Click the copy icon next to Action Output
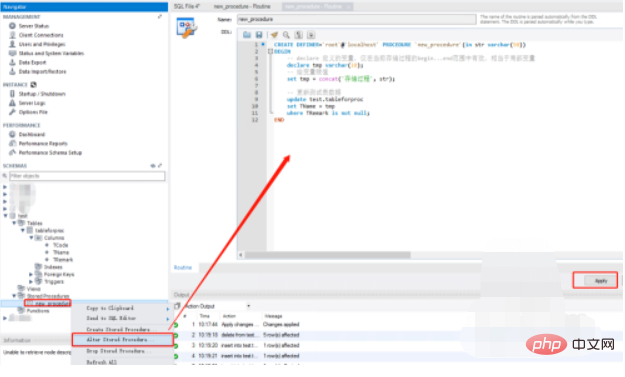This screenshot has height=377, width=625. tap(177, 306)
